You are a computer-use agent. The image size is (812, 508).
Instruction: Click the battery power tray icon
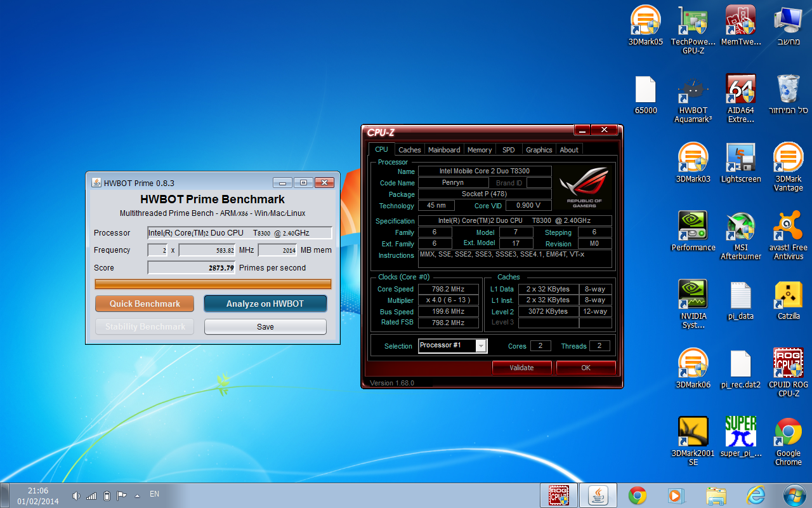pos(107,495)
